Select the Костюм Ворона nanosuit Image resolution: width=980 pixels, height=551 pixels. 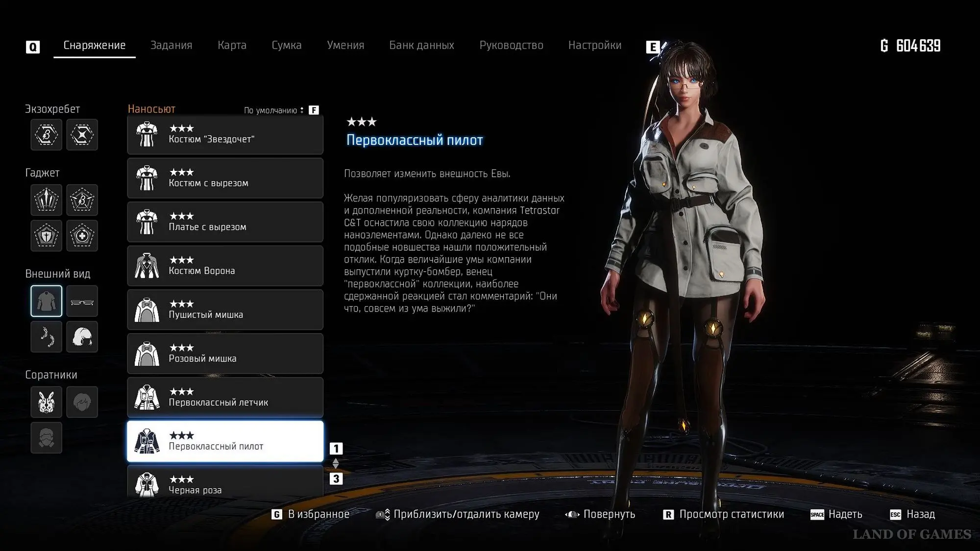click(x=225, y=266)
